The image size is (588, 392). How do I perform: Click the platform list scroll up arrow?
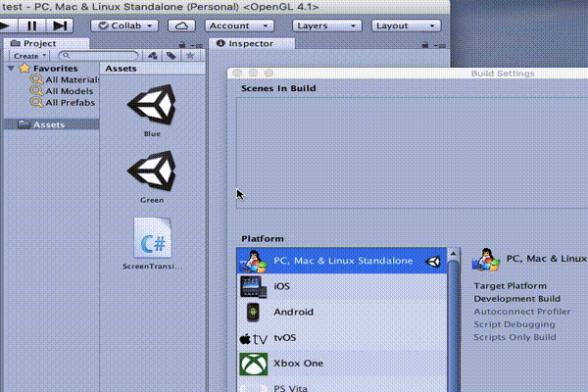click(x=453, y=254)
